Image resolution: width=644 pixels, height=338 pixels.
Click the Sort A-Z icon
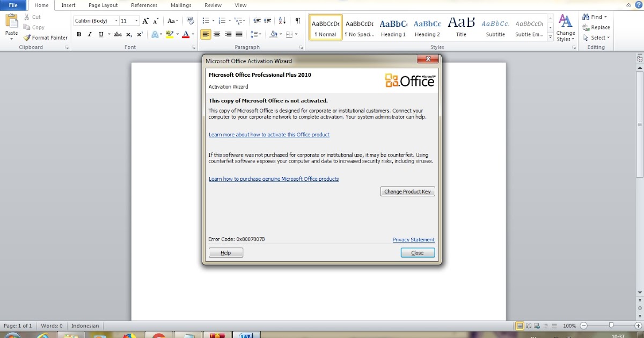click(x=283, y=21)
